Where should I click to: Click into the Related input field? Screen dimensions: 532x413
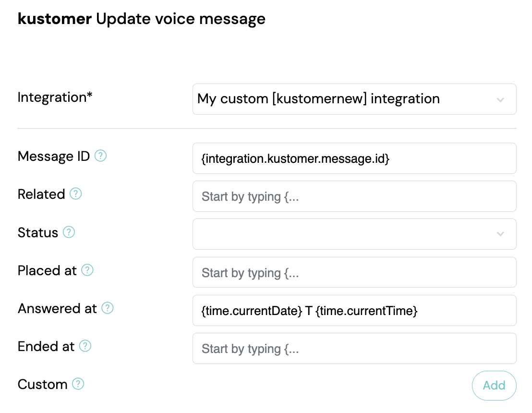coord(354,196)
